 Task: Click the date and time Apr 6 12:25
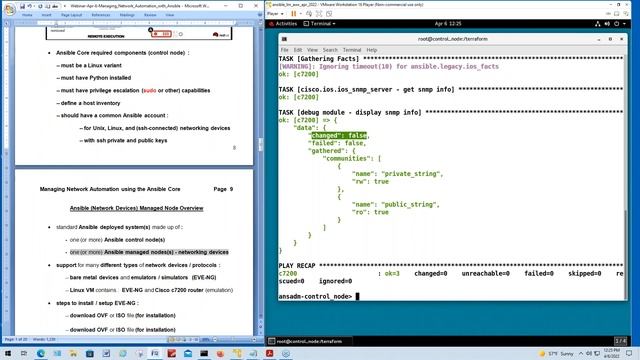pyautogui.click(x=448, y=24)
